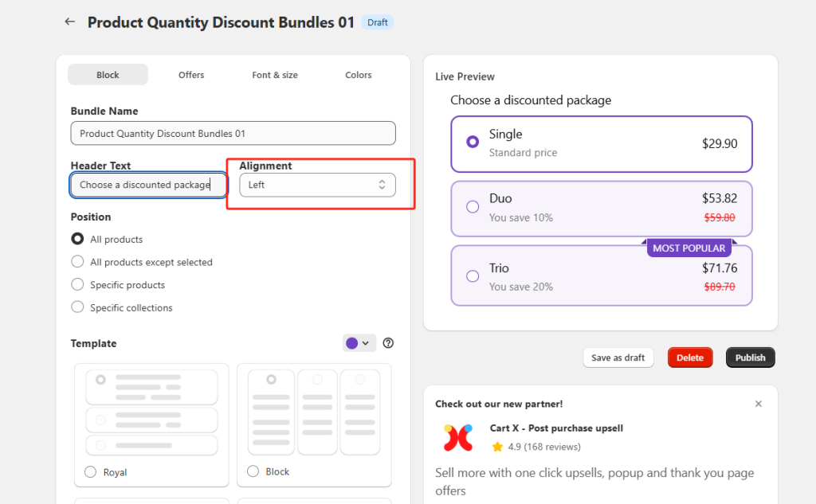Expand the template color picker chevron

[x=366, y=342]
